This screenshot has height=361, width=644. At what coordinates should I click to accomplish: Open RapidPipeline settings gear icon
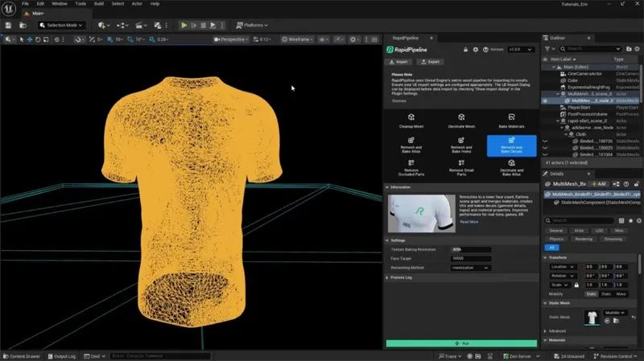click(x=476, y=50)
